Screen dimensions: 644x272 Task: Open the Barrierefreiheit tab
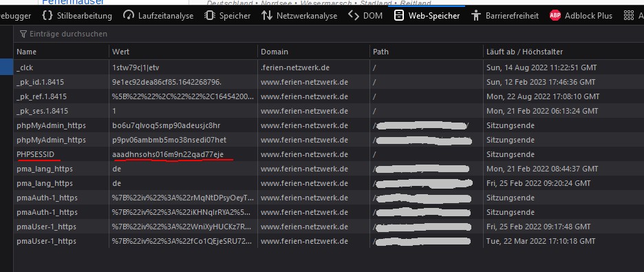pyautogui.click(x=505, y=16)
